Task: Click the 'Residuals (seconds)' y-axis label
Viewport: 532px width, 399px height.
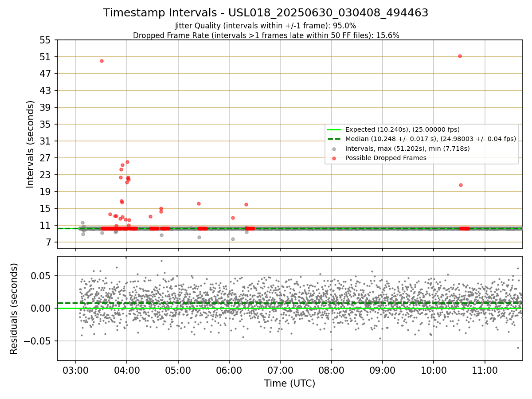Action: coord(14,309)
